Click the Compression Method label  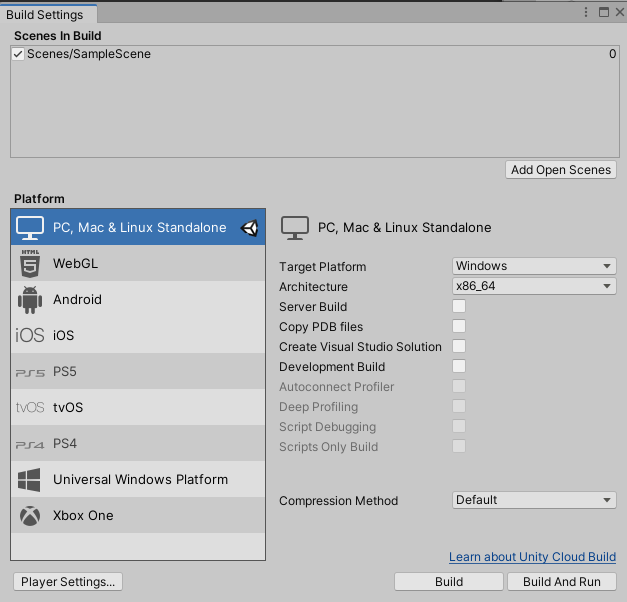click(339, 501)
